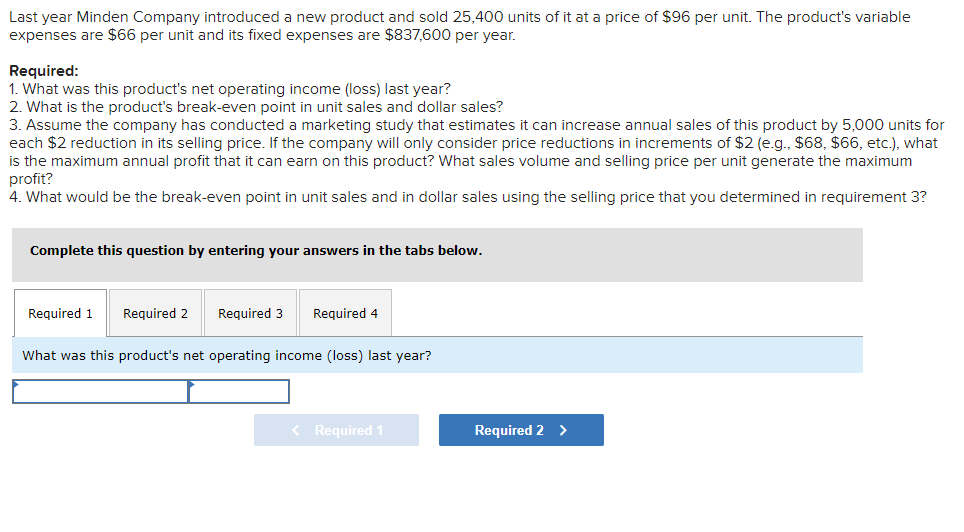This screenshot has width=964, height=532.
Task: Click the triangle marker in the right answer cell
Action: [192, 383]
